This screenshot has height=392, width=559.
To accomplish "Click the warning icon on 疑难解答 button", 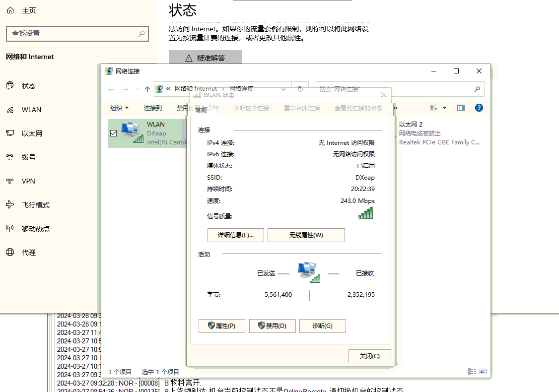I will (x=189, y=58).
